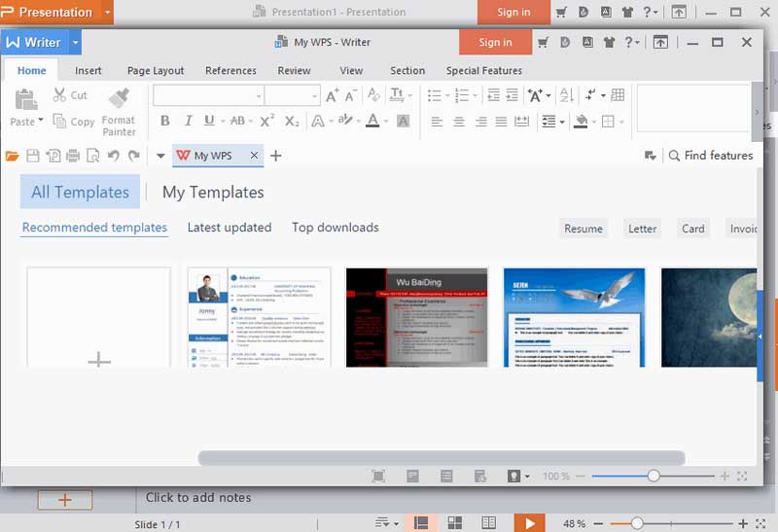
Task: Redo last action
Action: (134, 156)
